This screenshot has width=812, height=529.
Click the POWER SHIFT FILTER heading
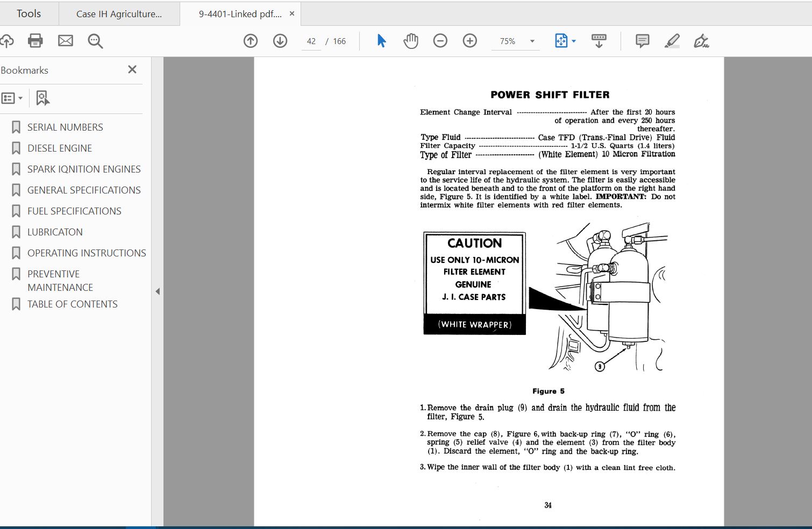[550, 95]
